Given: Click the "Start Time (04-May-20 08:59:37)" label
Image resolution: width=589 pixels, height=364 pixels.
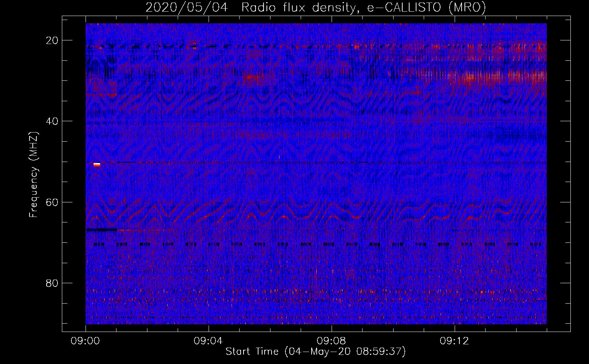Looking at the screenshot, I should 316,352.
